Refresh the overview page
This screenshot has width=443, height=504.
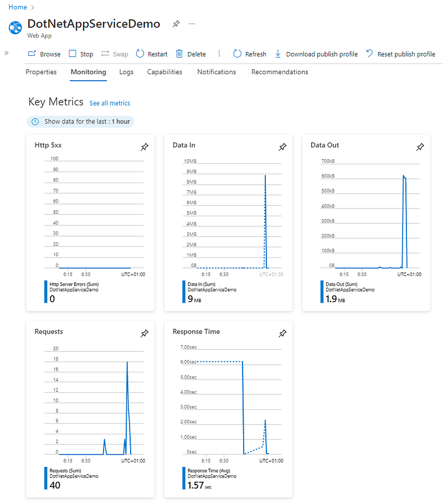pos(250,54)
